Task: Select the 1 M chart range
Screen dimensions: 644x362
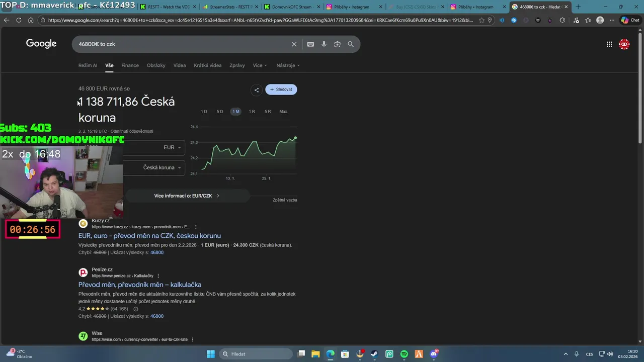Action: click(236, 112)
